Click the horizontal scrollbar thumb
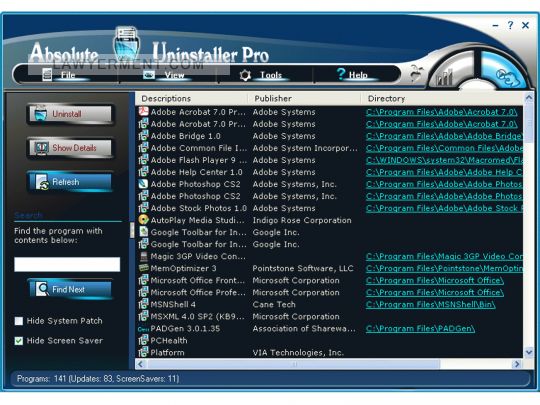Screen dimensions: 540x405 294,364
